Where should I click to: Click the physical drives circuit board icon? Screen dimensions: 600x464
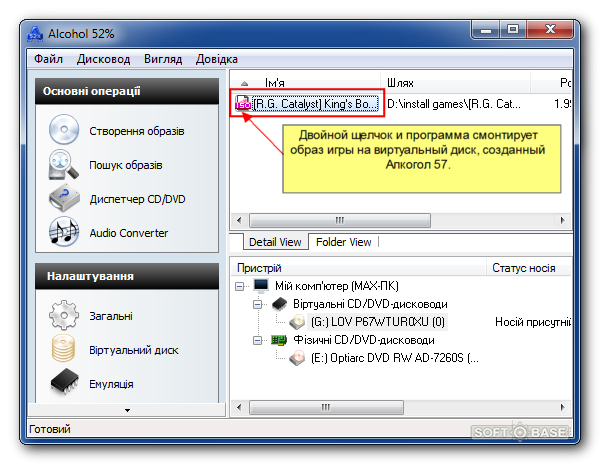[279, 340]
